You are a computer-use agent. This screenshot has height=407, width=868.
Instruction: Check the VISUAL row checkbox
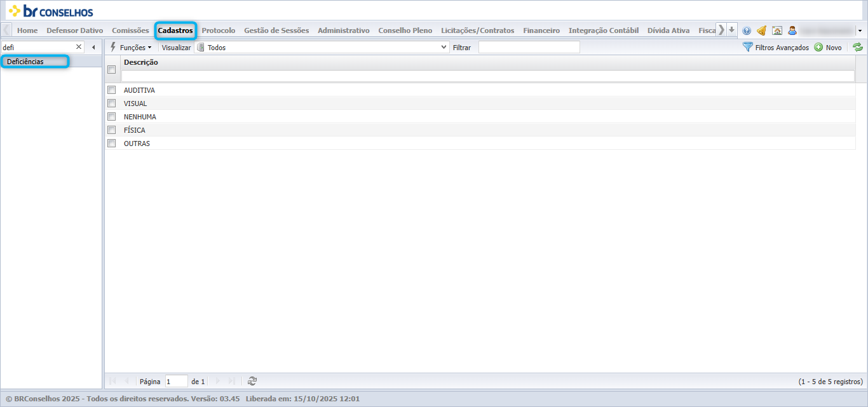click(x=112, y=103)
